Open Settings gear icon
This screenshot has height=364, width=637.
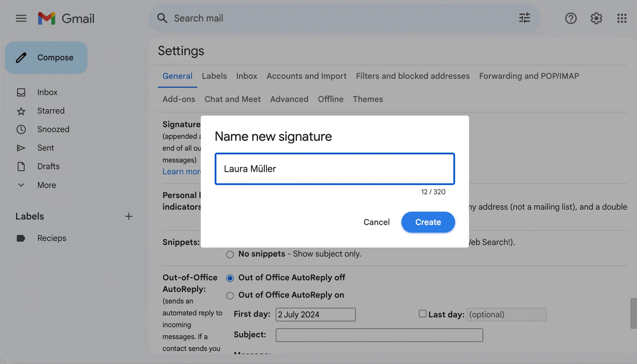point(596,18)
